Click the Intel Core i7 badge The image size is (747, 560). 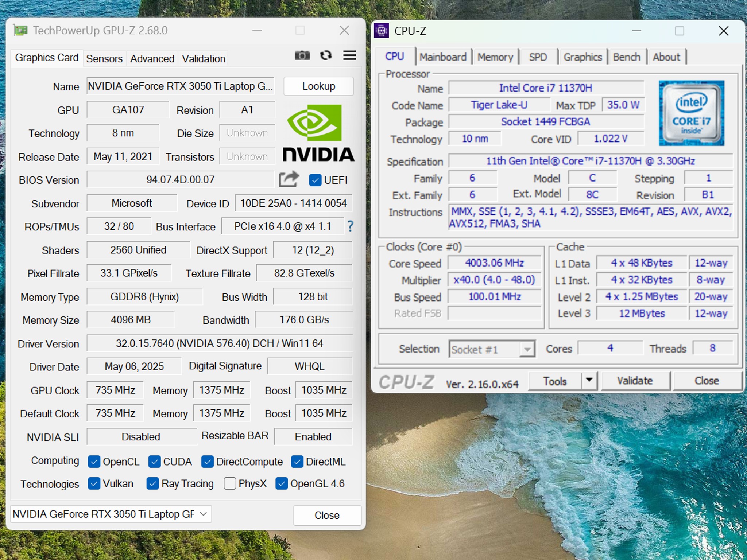[x=691, y=113]
